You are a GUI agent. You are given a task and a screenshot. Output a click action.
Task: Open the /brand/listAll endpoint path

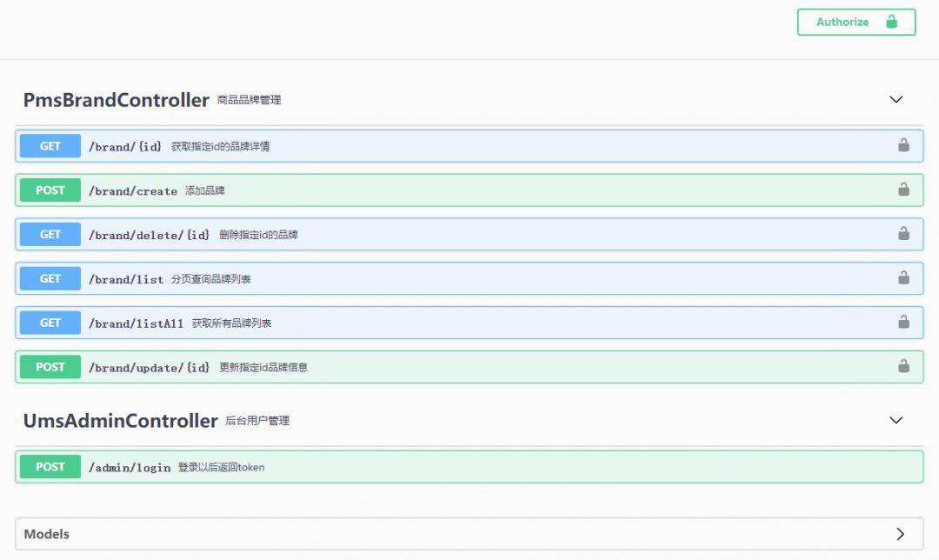pos(136,323)
